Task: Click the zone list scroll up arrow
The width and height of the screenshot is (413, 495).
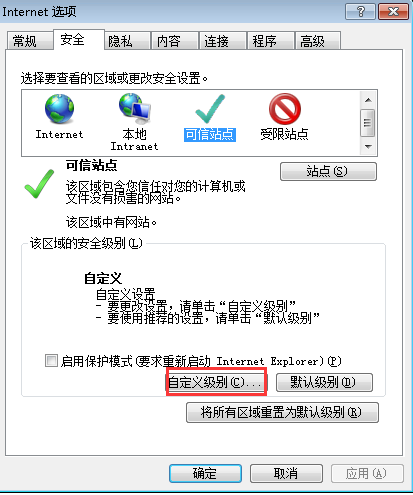Action: click(x=368, y=100)
